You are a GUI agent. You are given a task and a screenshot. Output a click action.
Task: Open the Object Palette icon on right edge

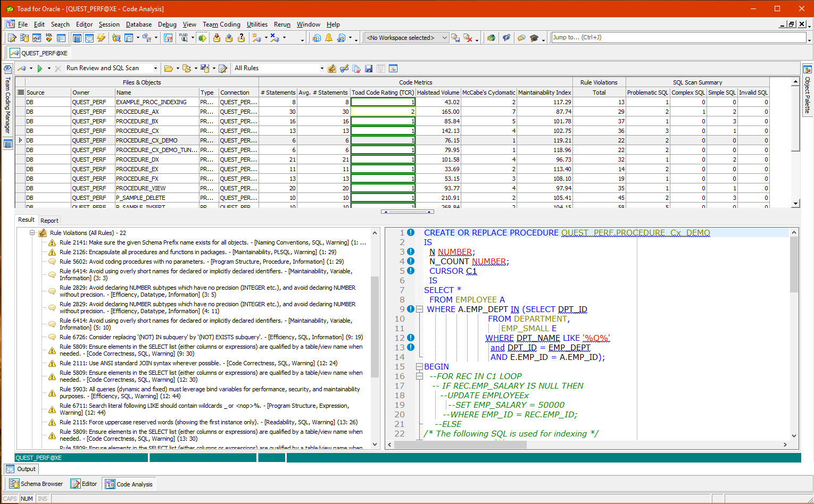[807, 70]
